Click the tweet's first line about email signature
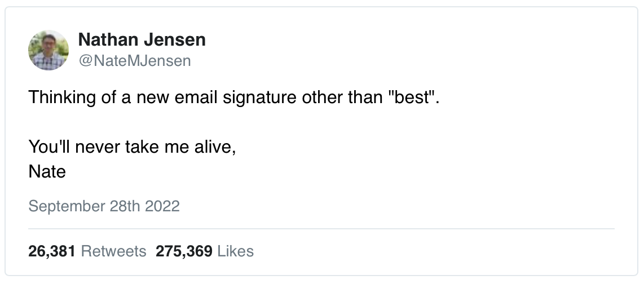The height and width of the screenshot is (284, 644). pyautogui.click(x=233, y=97)
